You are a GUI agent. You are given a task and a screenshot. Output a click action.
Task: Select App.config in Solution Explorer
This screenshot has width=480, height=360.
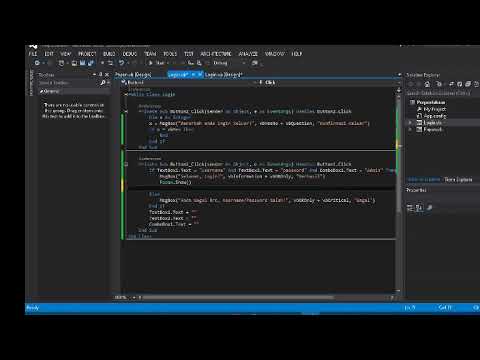[435, 116]
